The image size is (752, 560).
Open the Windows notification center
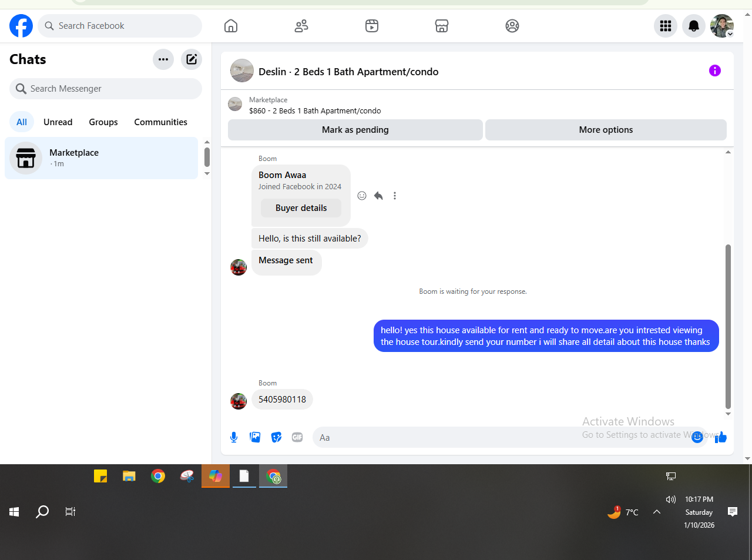[x=733, y=512]
